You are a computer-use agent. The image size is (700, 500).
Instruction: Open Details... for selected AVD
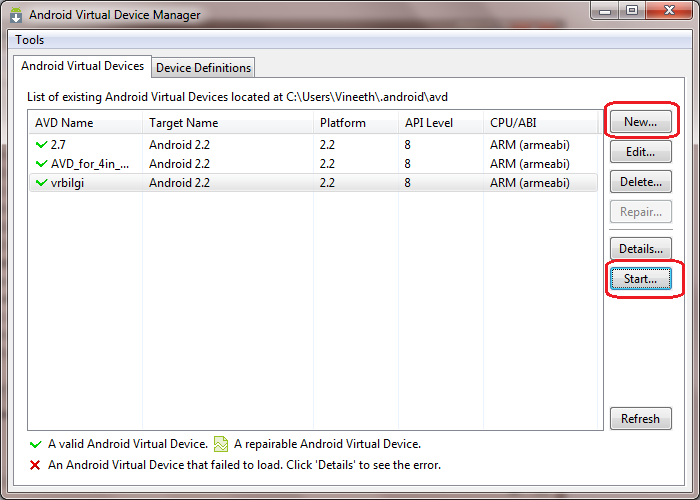pyautogui.click(x=641, y=249)
